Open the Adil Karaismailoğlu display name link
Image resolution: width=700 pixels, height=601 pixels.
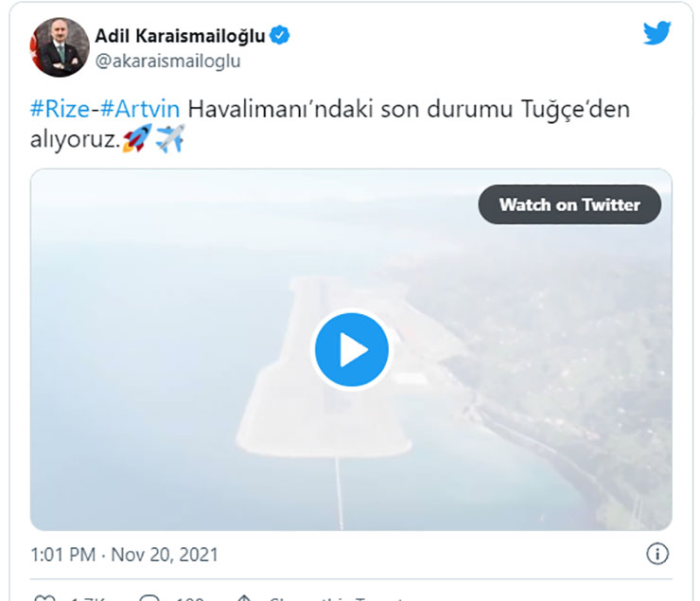coord(180,36)
